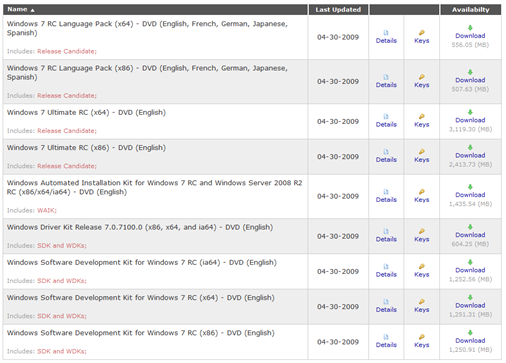Click the Keys key icon for Windows 7 RC Language Pack (x86)
The image size is (506, 363).
(x=422, y=77)
